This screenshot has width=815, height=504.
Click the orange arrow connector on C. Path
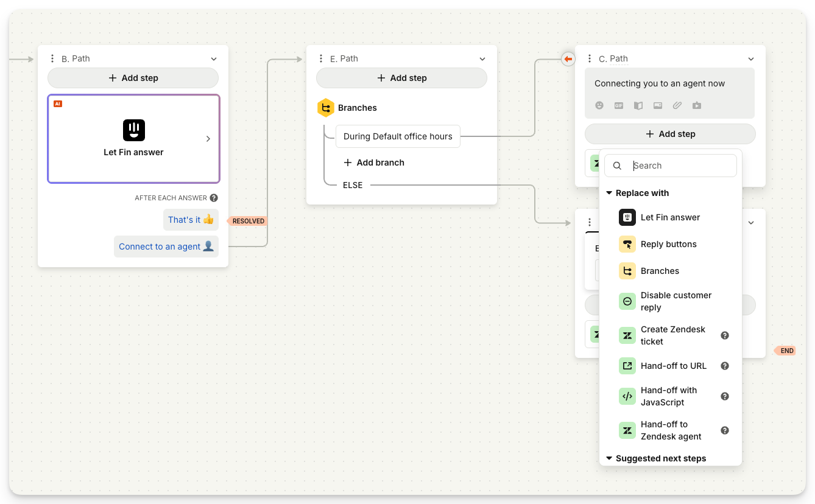click(568, 59)
